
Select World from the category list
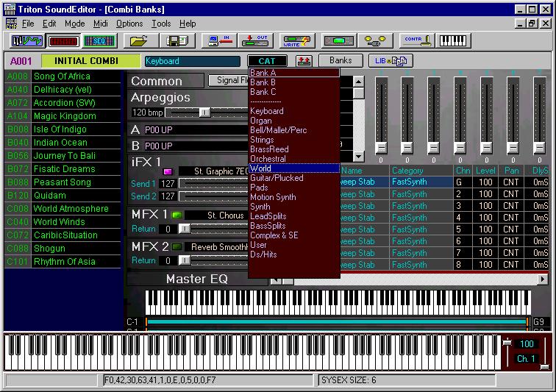261,168
